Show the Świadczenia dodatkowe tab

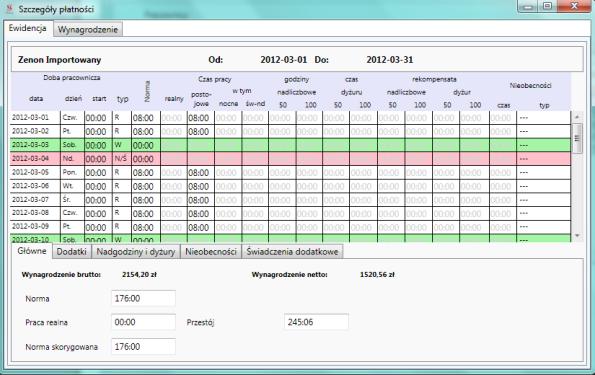[292, 252]
